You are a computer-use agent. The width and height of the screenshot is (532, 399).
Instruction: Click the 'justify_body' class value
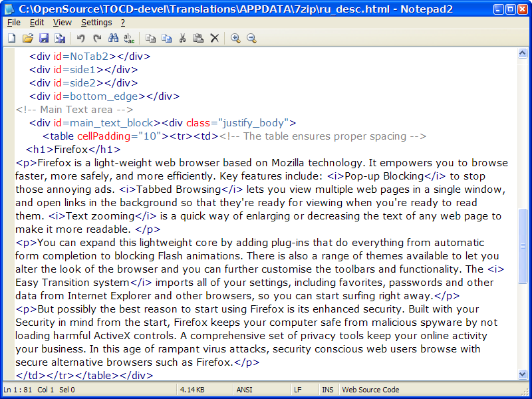[x=253, y=123]
